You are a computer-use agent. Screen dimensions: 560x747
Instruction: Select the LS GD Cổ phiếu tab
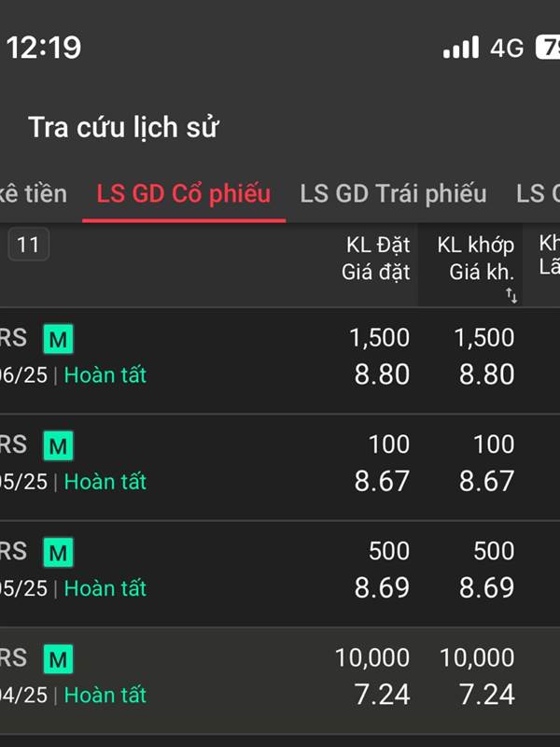click(183, 193)
